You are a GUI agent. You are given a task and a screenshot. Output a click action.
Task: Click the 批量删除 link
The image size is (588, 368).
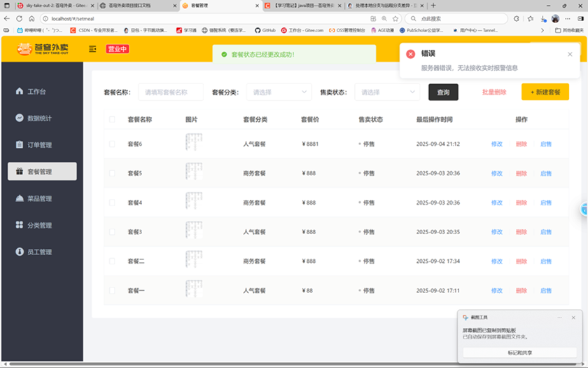[494, 92]
